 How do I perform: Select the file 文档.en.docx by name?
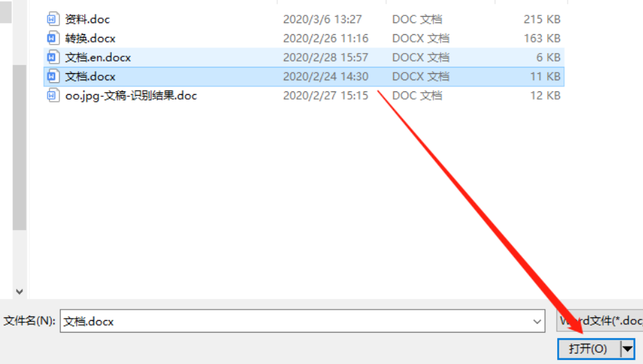pyautogui.click(x=98, y=57)
